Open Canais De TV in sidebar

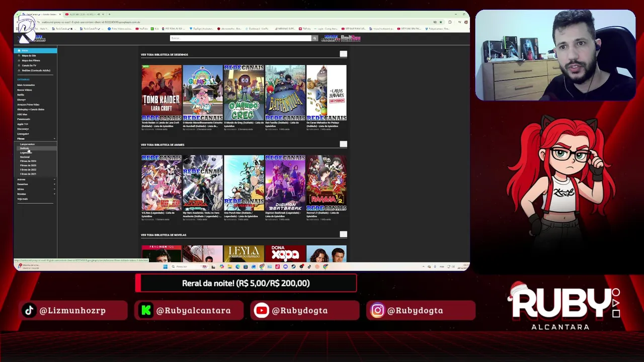tap(29, 65)
